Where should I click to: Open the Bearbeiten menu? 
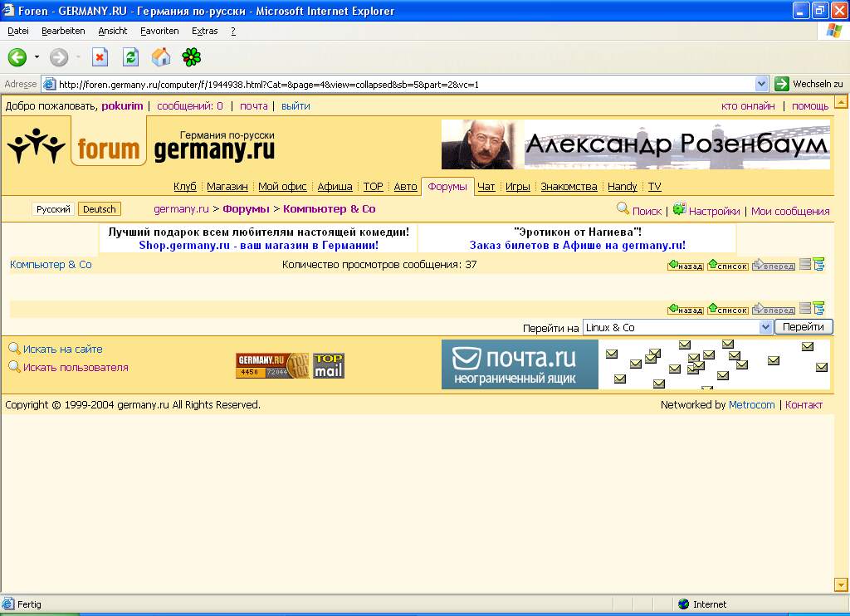click(63, 31)
